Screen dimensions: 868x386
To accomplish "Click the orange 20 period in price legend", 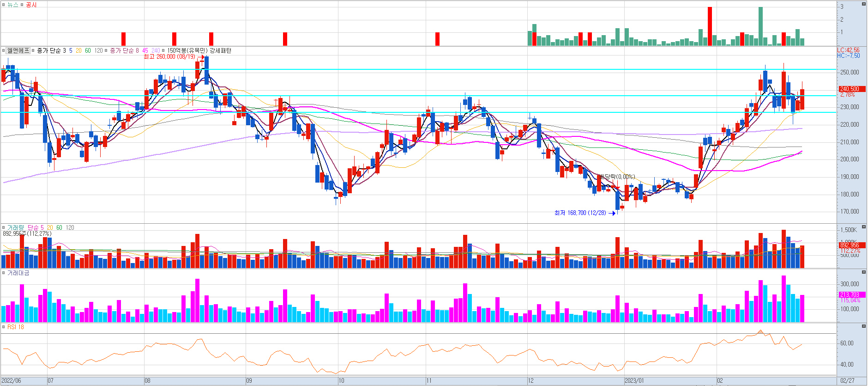I will click(x=78, y=50).
